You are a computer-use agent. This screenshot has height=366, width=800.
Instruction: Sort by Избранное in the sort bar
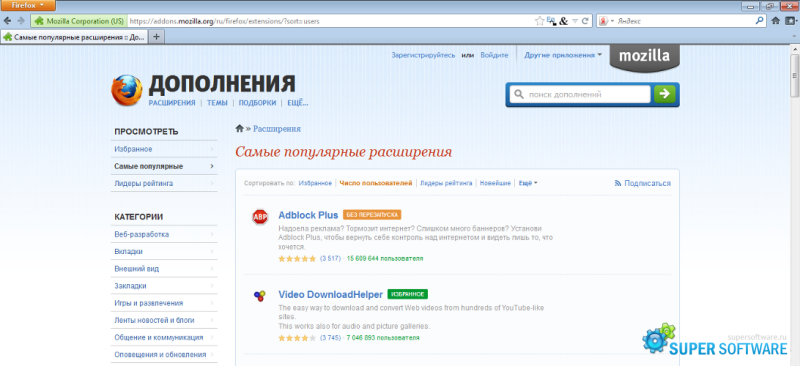315,183
